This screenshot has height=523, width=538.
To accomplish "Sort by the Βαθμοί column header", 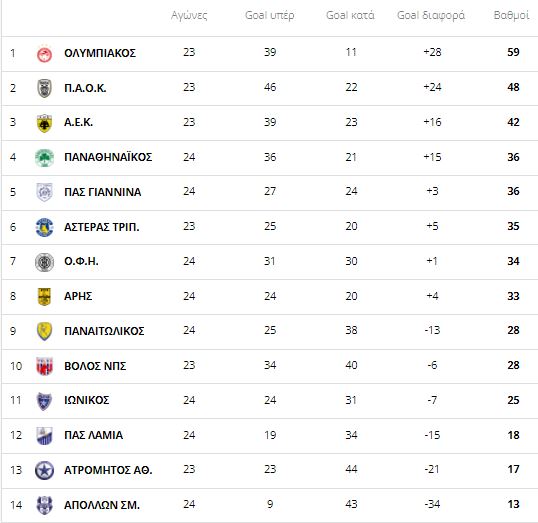I will (x=511, y=15).
